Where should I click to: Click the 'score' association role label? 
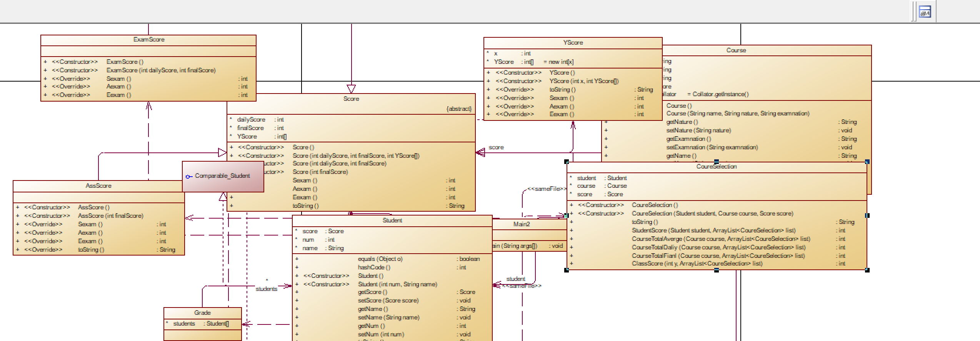pos(496,147)
